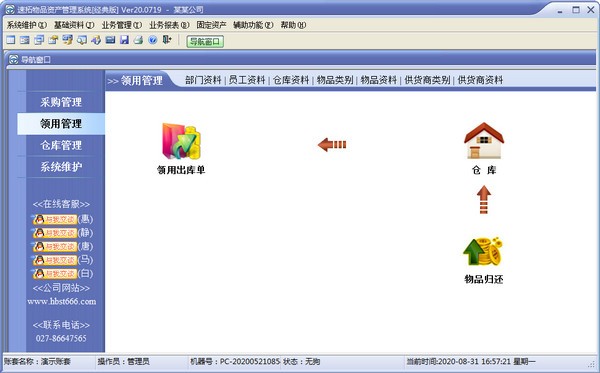Click the exit door toolbar icon
Viewport: 600px width, 373px height.
coord(167,40)
